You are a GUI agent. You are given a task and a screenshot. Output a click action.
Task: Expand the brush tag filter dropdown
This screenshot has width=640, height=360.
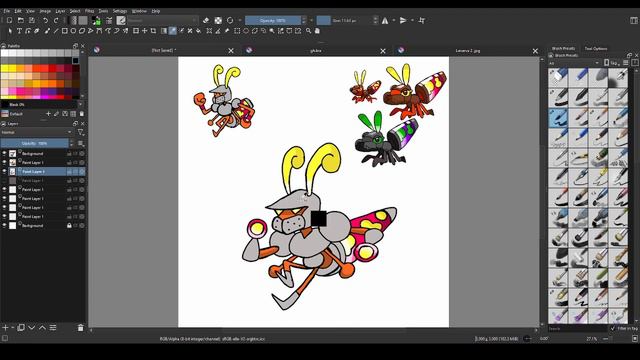(574, 63)
